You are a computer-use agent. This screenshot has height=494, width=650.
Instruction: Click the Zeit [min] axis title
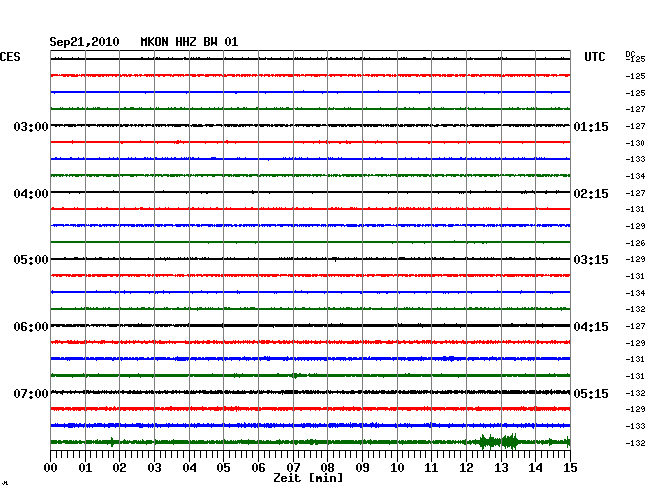[308, 478]
